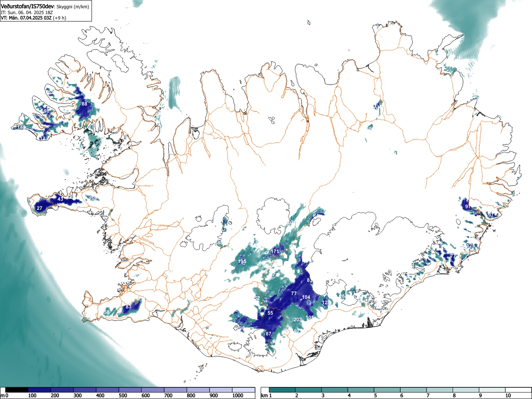Screen dimensions: 532x399
Task: Click the visibility value '58' on the map
Action: (x=106, y=312)
